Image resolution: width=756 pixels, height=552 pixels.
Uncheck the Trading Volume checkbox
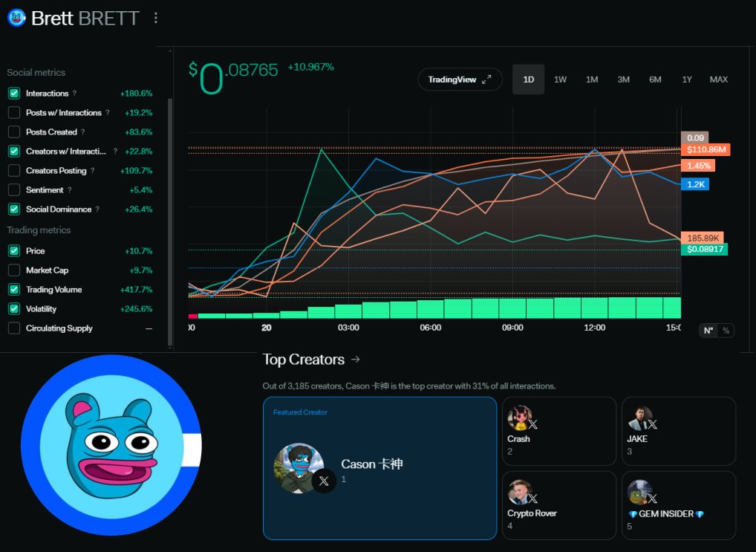tap(14, 290)
